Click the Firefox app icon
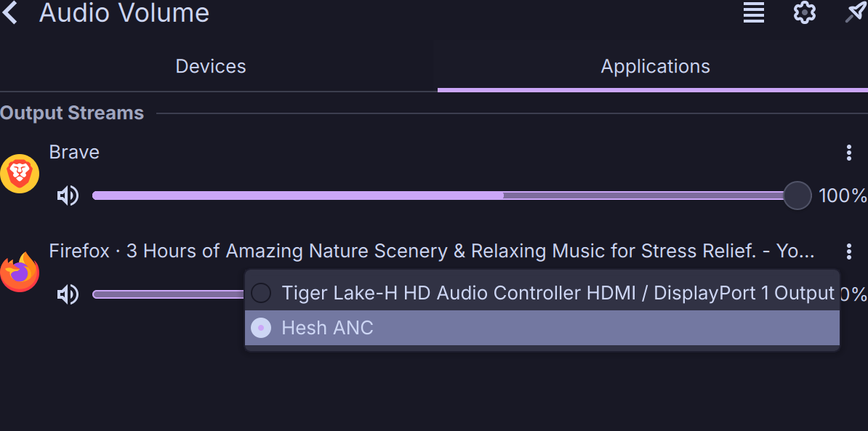Image resolution: width=868 pixels, height=431 pixels. click(20, 273)
